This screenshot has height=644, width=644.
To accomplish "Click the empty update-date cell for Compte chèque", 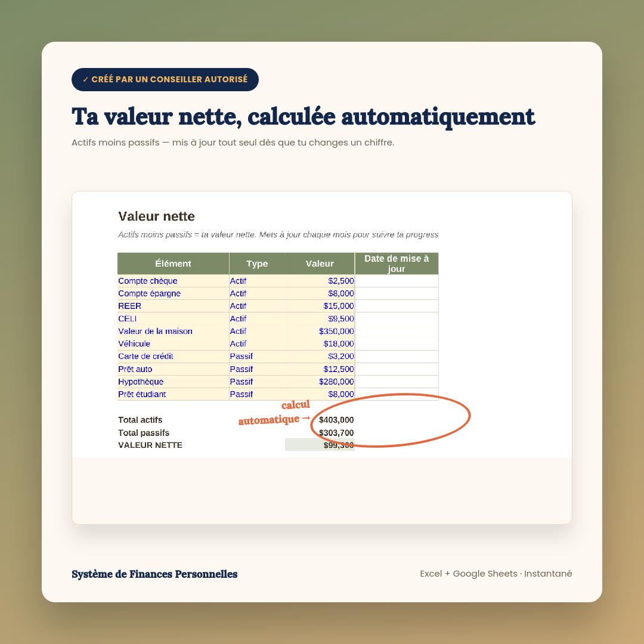I will [x=397, y=281].
